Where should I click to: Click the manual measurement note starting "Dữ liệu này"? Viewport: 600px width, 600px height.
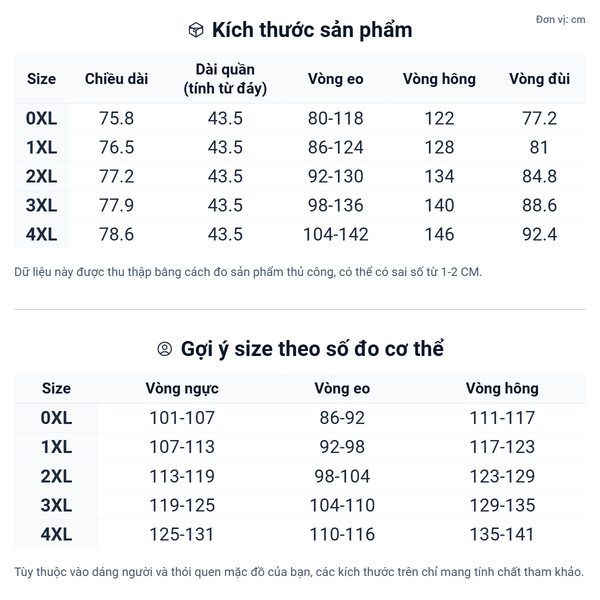click(x=248, y=271)
